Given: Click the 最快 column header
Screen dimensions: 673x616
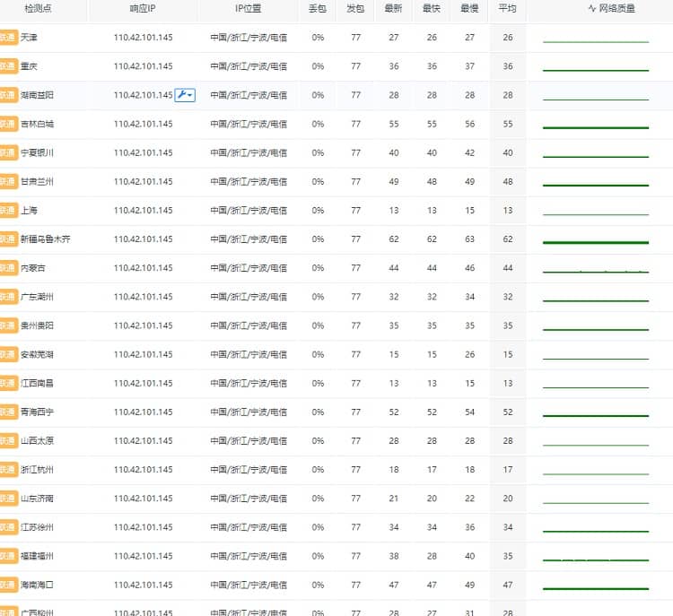Looking at the screenshot, I should pyautogui.click(x=432, y=8).
